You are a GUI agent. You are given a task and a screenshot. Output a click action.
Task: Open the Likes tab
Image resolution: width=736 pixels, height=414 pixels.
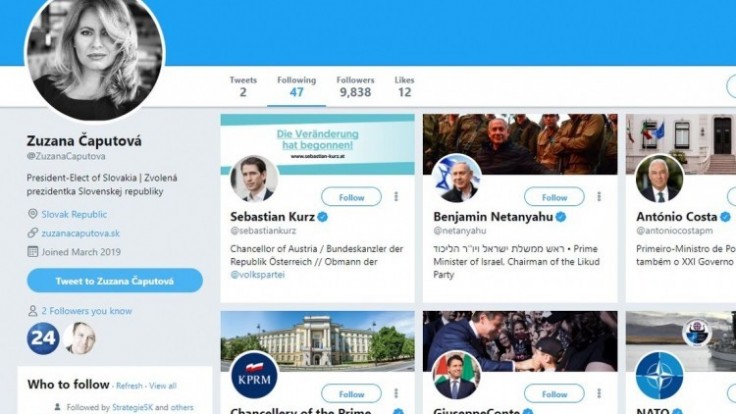[404, 86]
